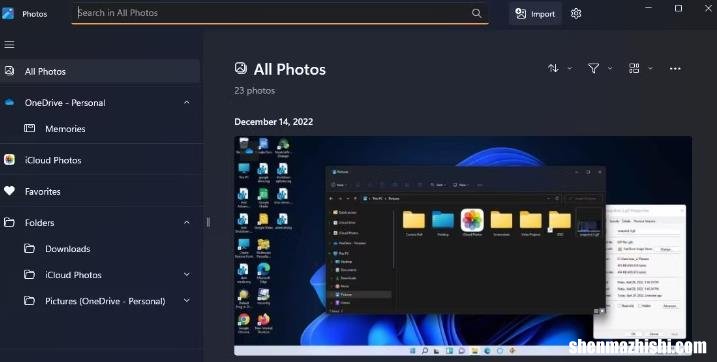Viewport: 717px width, 362px height.
Task: Expand Pictures (OneDrive - Personal) chevron
Action: [x=187, y=301]
